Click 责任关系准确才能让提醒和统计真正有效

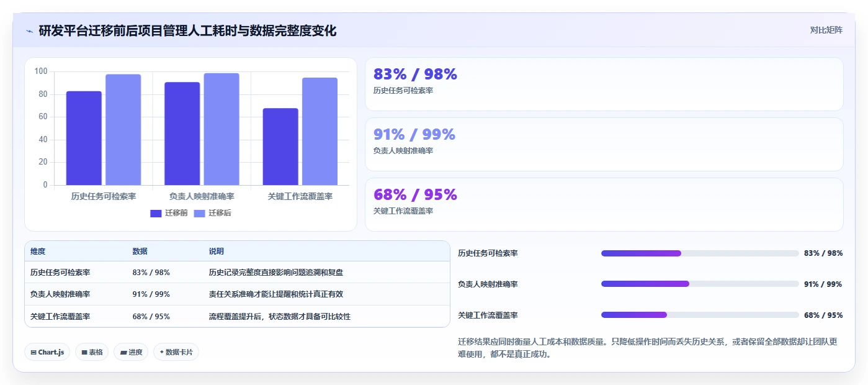click(276, 294)
